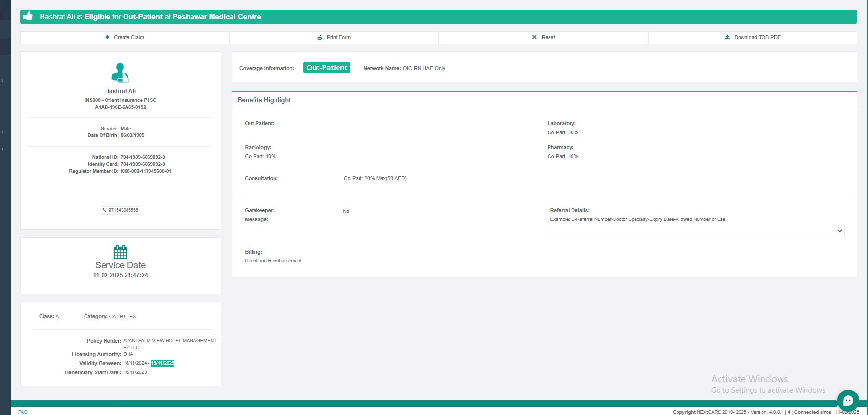Click the Benefits Highlight section header
Viewport: 868px width, 415px height.
264,100
